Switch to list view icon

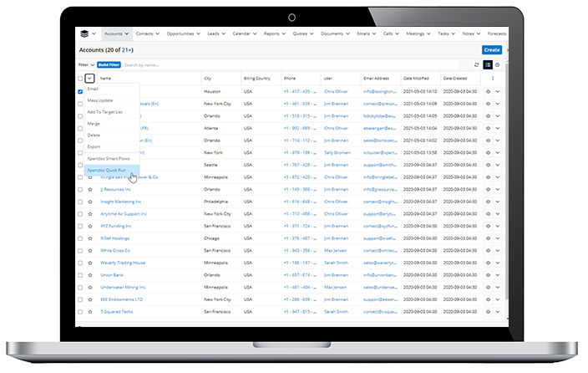[x=487, y=64]
